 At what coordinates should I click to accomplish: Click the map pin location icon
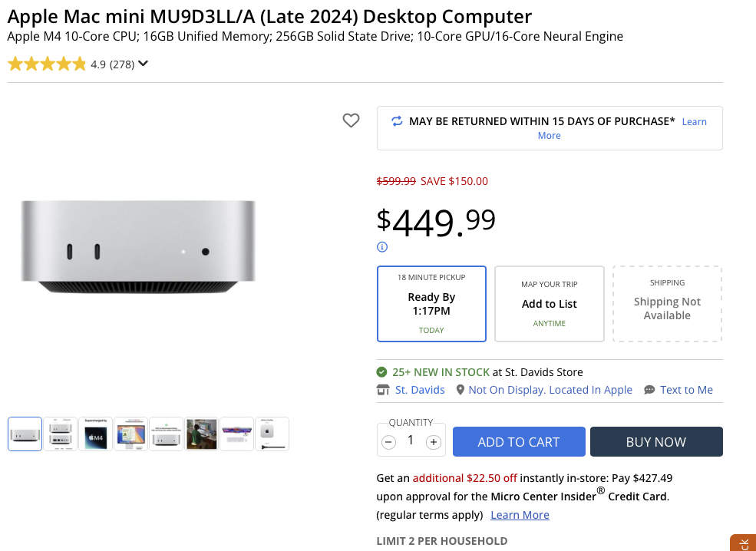click(461, 390)
